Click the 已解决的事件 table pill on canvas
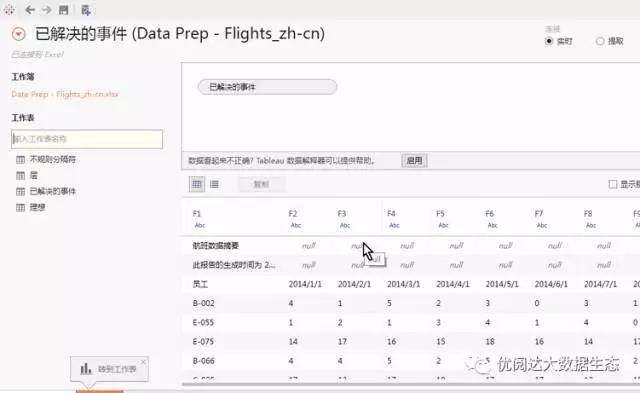The height and width of the screenshot is (393, 640). (x=267, y=87)
